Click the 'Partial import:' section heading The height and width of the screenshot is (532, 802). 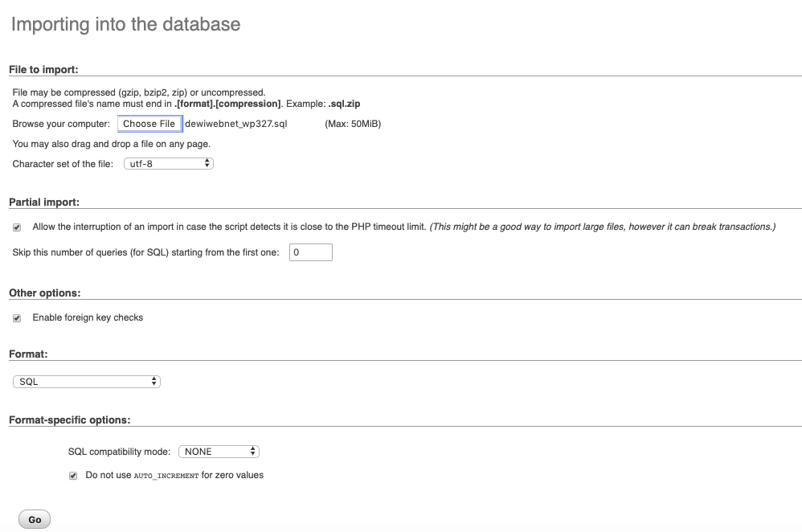(43, 202)
